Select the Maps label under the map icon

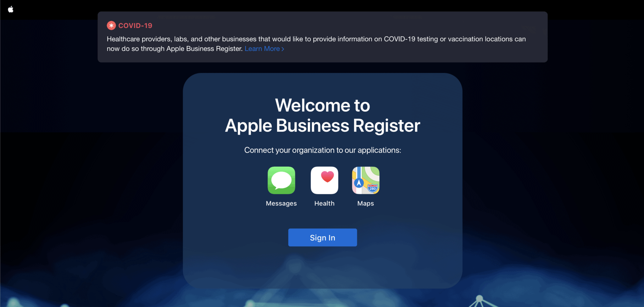coord(365,203)
